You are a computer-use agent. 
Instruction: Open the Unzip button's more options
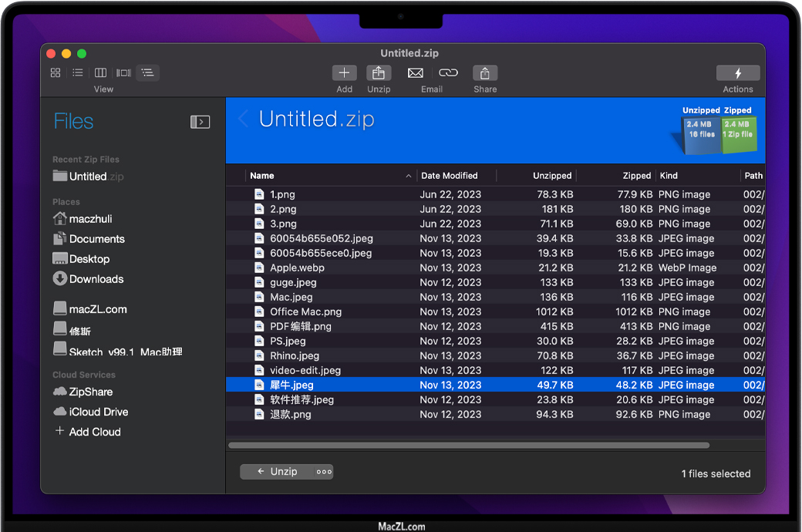coord(324,472)
